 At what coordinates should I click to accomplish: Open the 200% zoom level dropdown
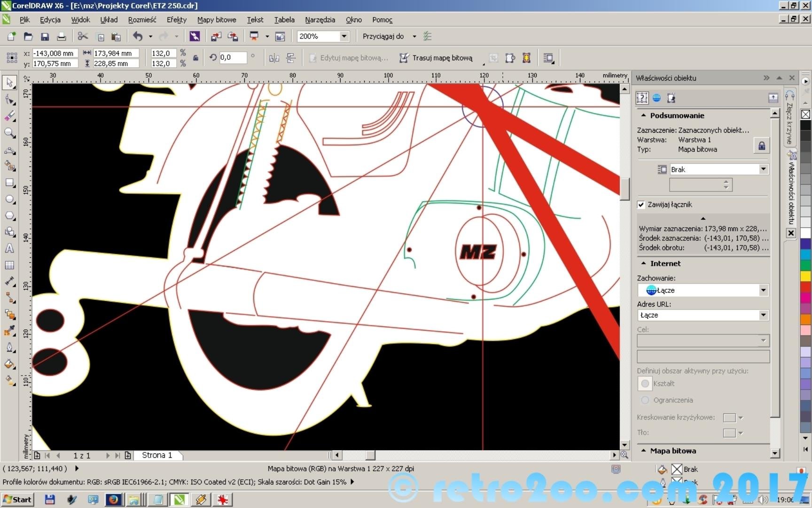(x=344, y=36)
